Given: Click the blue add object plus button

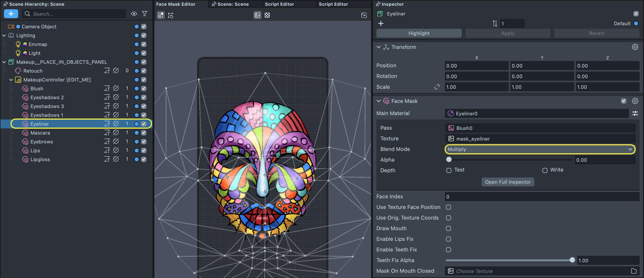Looking at the screenshot, I should tap(11, 14).
